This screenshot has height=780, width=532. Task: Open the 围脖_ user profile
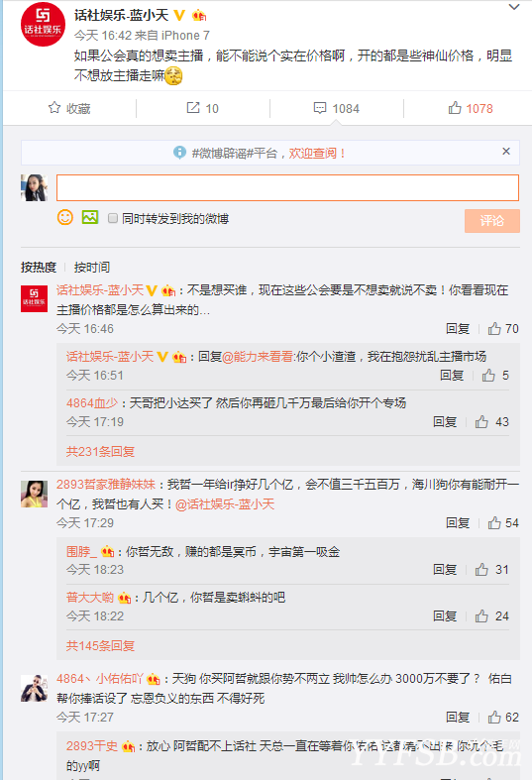point(81,551)
